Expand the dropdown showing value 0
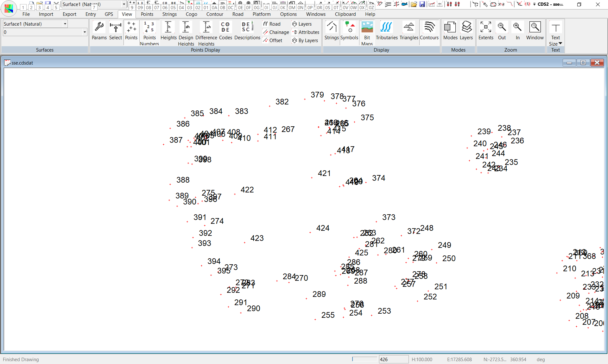The width and height of the screenshot is (608, 364). coord(85,32)
